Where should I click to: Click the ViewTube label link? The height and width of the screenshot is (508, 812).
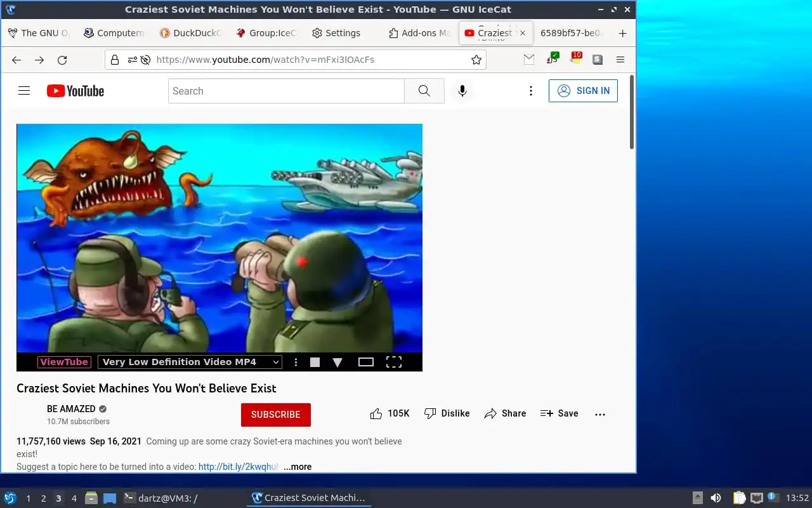click(x=64, y=362)
